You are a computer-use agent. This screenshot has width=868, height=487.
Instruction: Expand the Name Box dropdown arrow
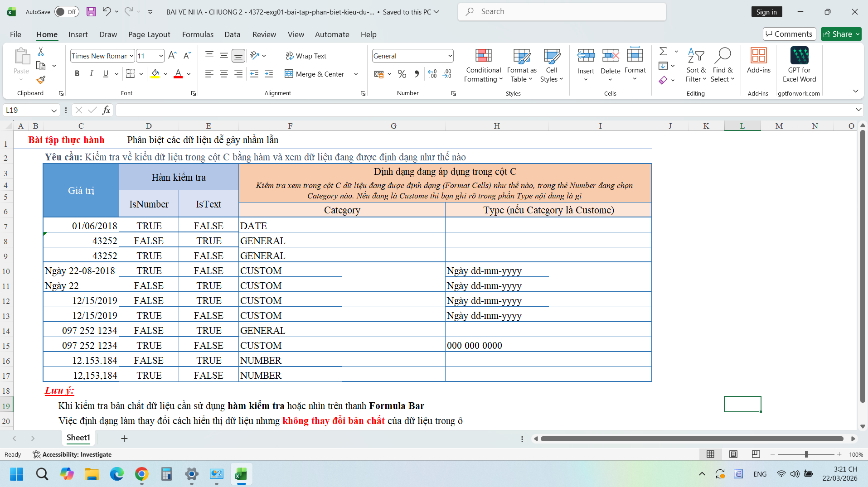tap(54, 111)
